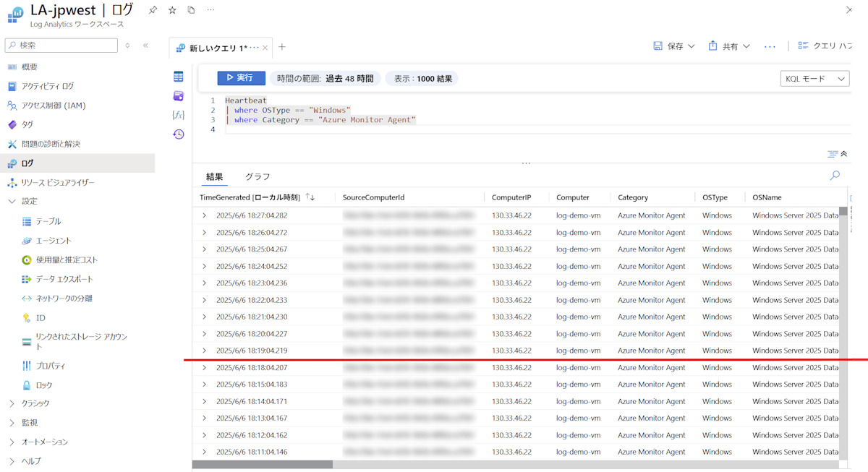868x472 pixels.
Task: Click the up-down arrows beside search box
Action: 127,45
